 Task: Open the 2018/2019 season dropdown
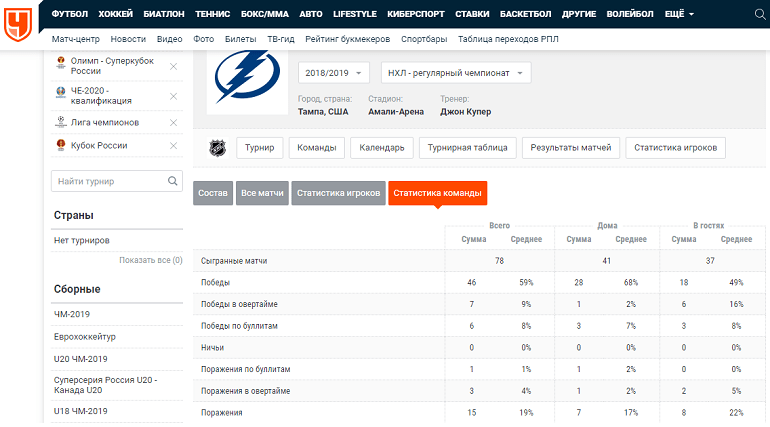coord(333,73)
